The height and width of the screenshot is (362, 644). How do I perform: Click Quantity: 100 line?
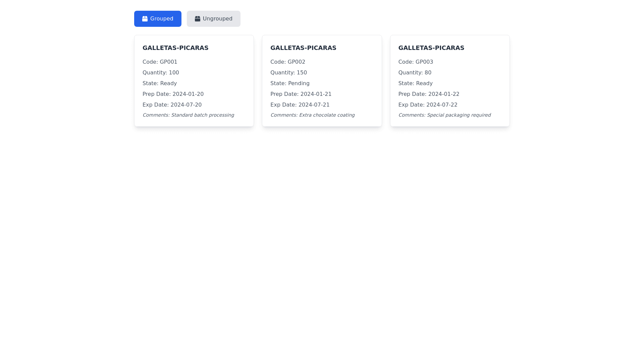pyautogui.click(x=160, y=73)
